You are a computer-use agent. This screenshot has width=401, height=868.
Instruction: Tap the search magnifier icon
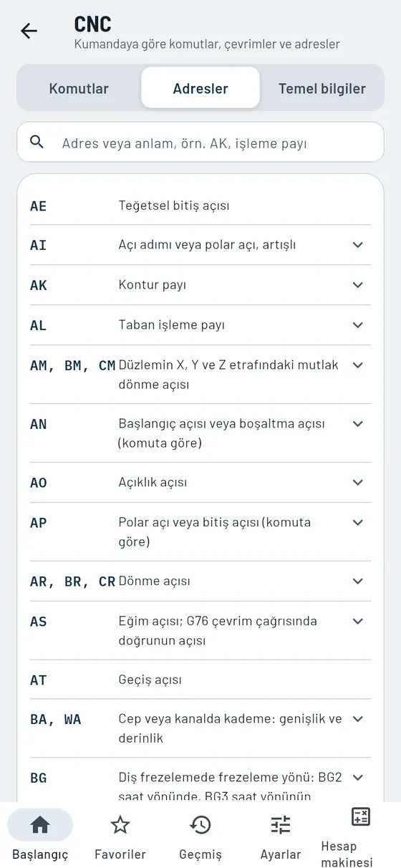point(37,142)
